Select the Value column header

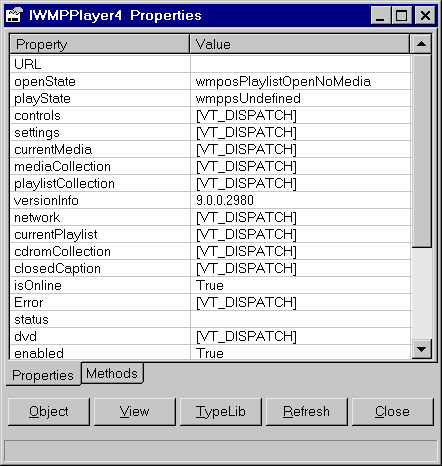[300, 44]
